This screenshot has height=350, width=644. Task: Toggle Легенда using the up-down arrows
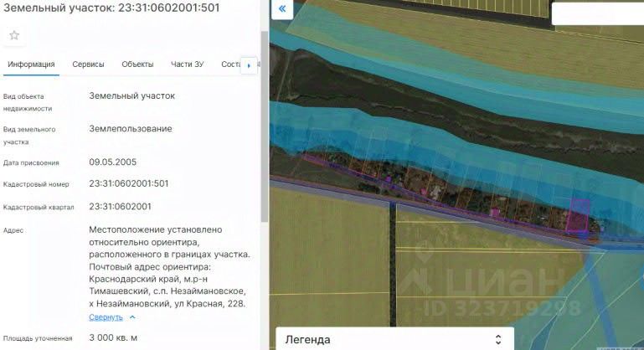(x=498, y=340)
